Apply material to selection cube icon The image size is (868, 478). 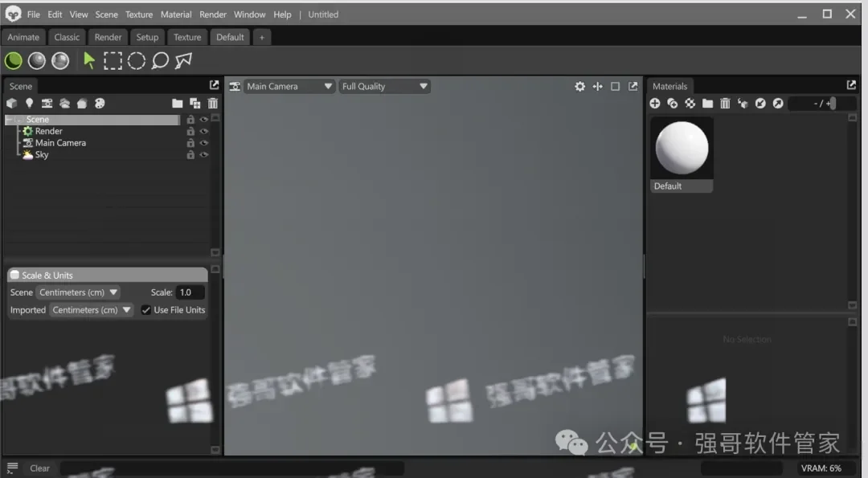tap(743, 104)
